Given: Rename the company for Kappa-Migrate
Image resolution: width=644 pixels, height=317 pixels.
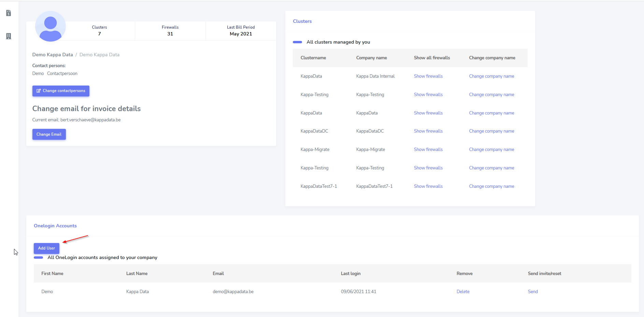Looking at the screenshot, I should coord(491,150).
